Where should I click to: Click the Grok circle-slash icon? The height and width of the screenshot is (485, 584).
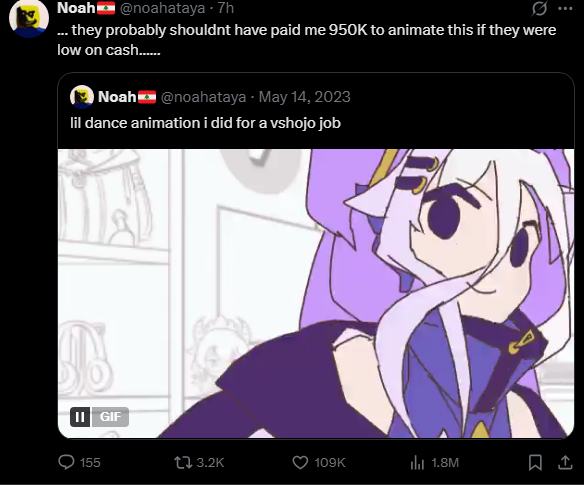pos(539,9)
